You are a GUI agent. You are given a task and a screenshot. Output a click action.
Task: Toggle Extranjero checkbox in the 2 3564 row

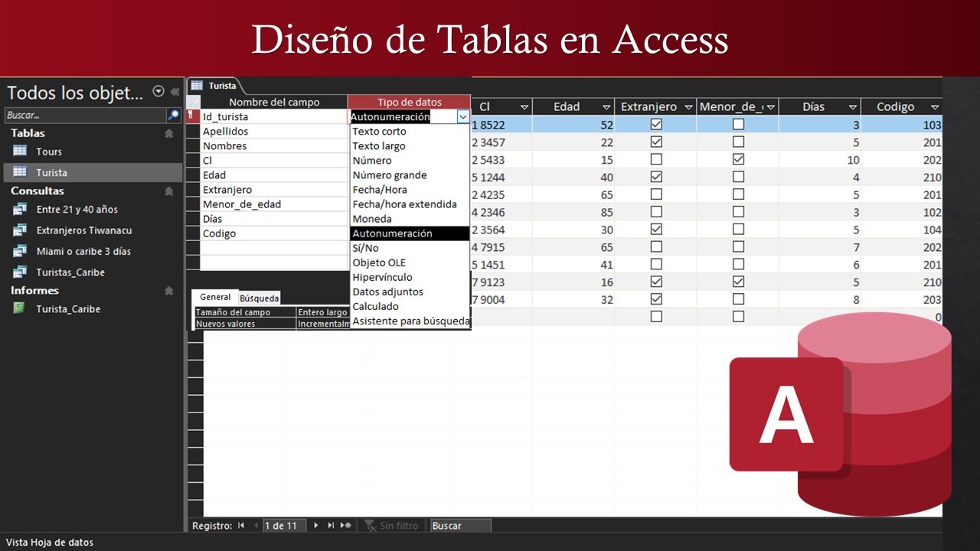[656, 229]
